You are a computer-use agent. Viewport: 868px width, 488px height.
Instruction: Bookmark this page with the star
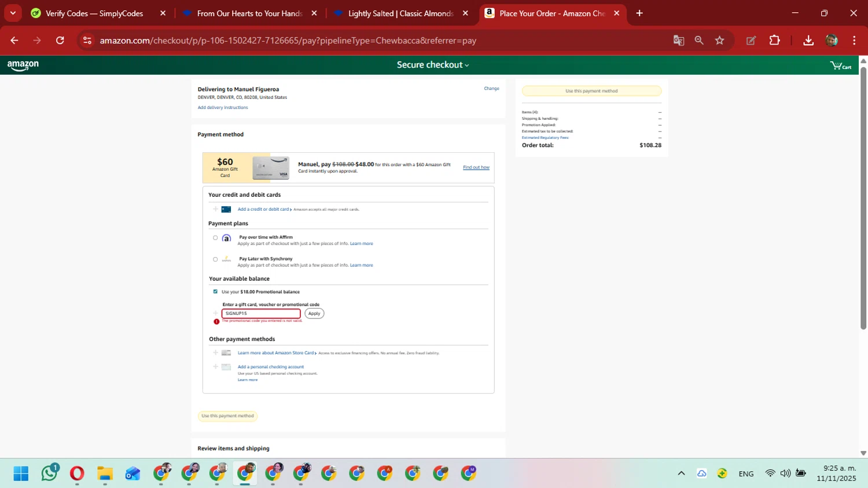tap(719, 41)
